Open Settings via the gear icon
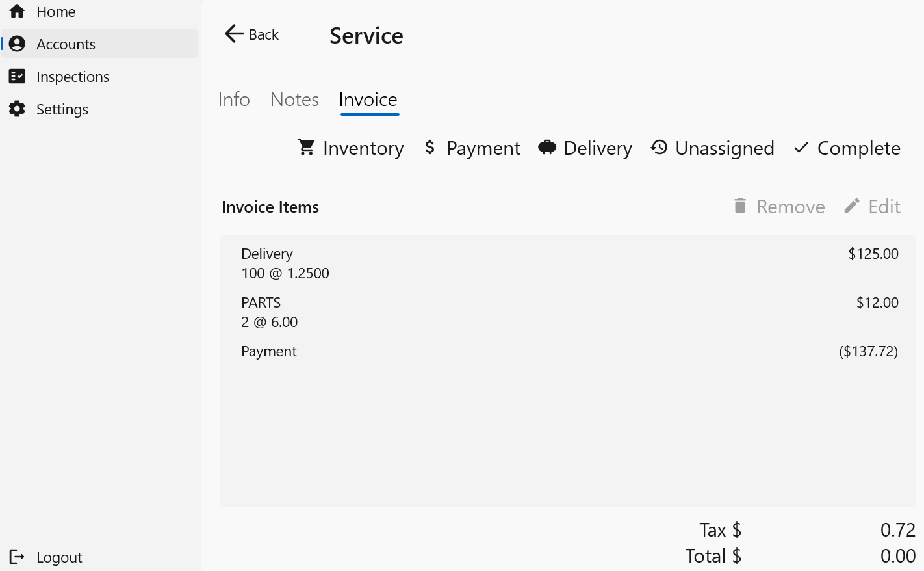Image resolution: width=924 pixels, height=571 pixels. point(17,109)
